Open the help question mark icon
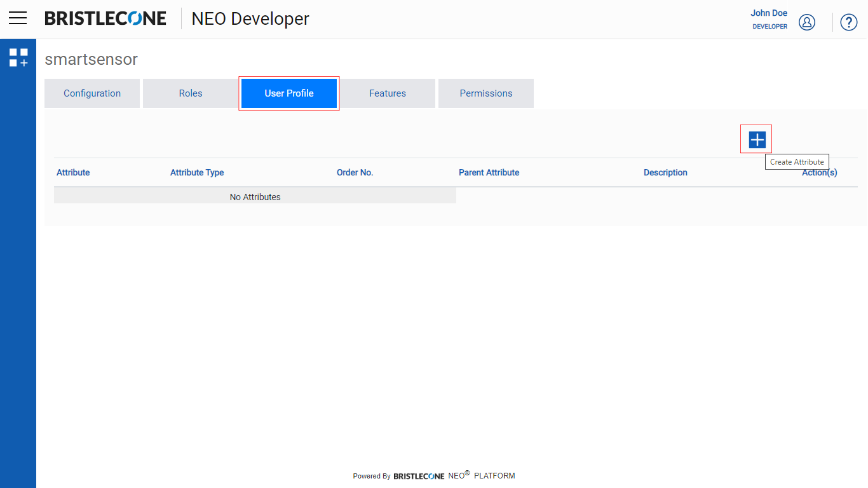Viewport: 868px width, 488px height. 849,22
